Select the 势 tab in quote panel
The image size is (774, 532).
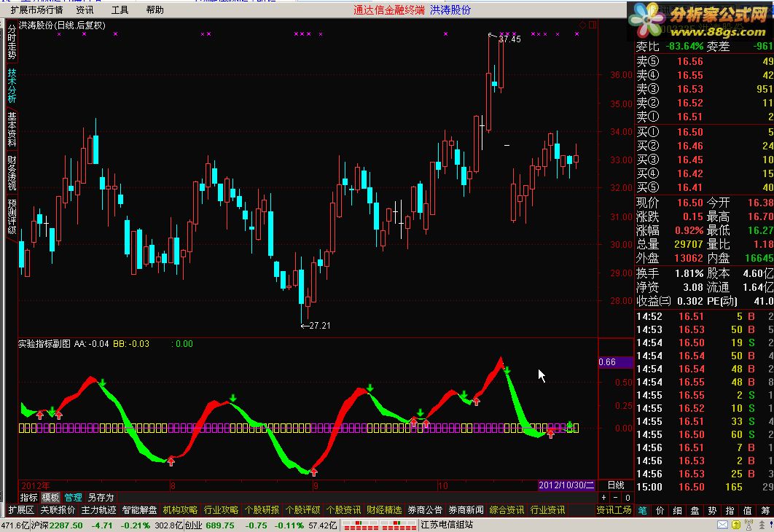pos(713,511)
